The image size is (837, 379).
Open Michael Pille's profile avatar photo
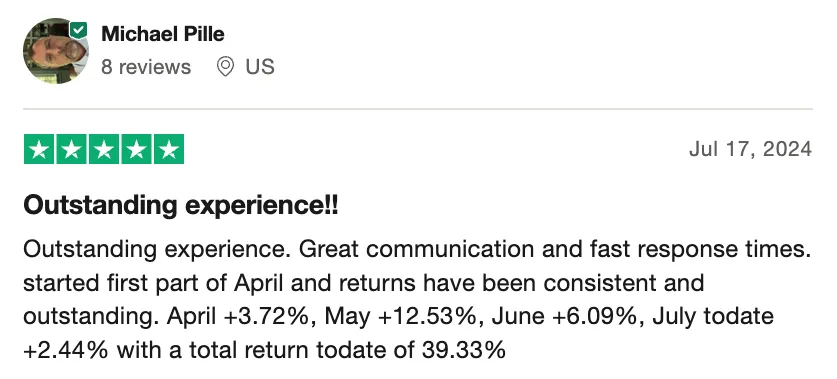[56, 51]
